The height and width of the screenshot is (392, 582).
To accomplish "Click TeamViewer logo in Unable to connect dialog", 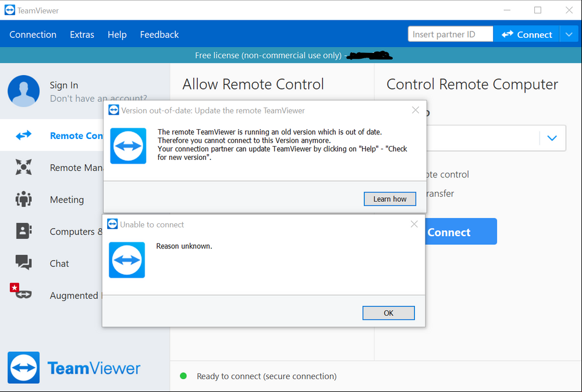I will (126, 260).
